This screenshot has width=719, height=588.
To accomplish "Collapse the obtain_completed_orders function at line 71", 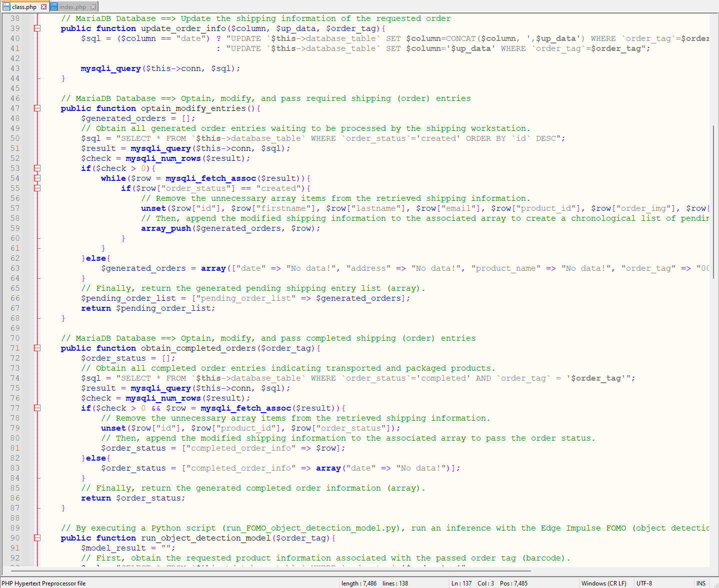I will tap(37, 348).
